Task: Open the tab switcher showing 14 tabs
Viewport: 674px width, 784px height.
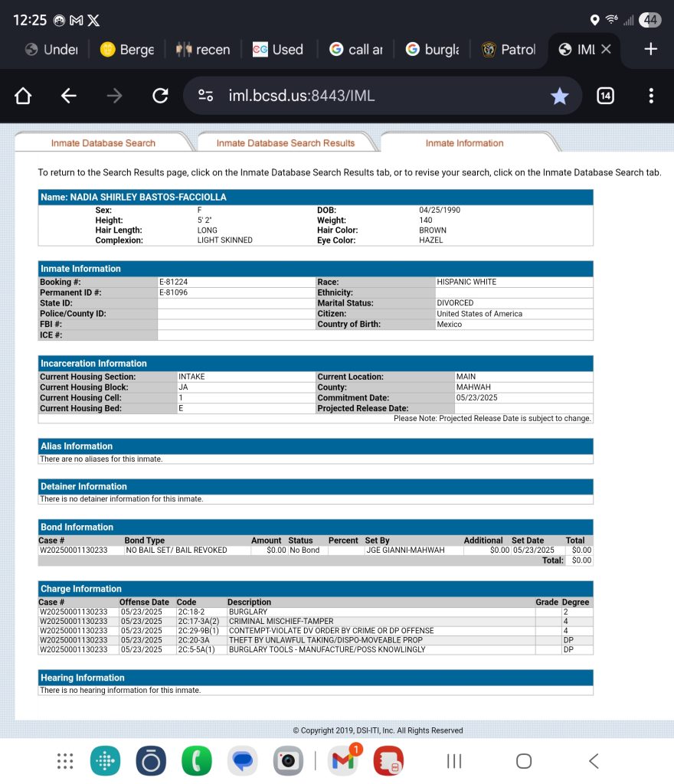Action: [605, 96]
